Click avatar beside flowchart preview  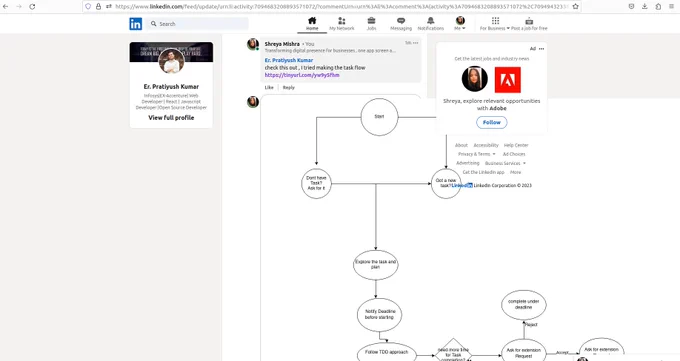tap(253, 102)
